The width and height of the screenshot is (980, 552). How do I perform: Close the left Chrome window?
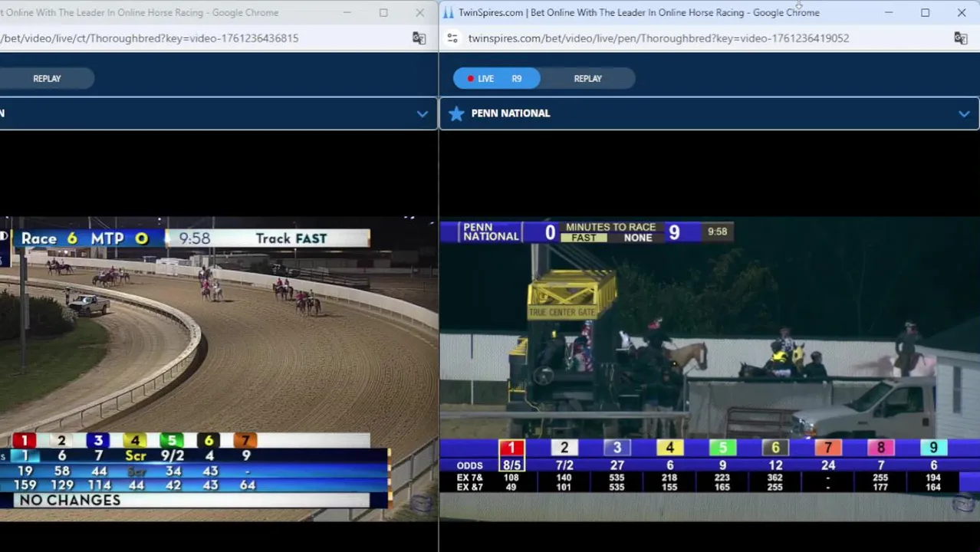[x=419, y=12]
